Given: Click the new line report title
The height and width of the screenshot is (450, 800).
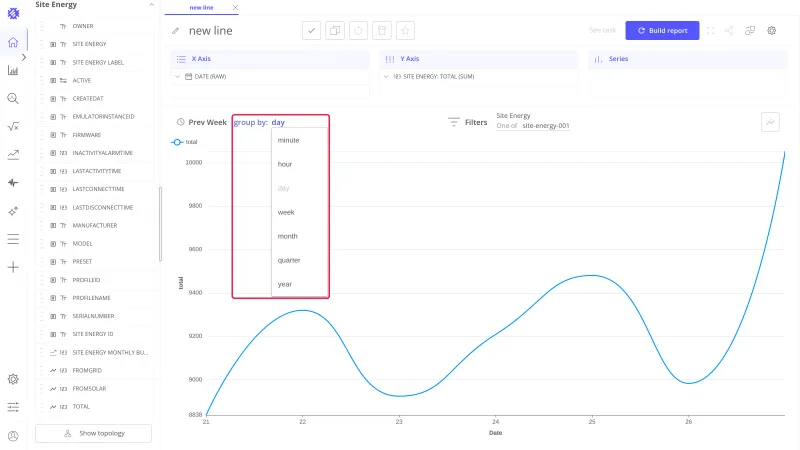Looking at the screenshot, I should [x=211, y=31].
